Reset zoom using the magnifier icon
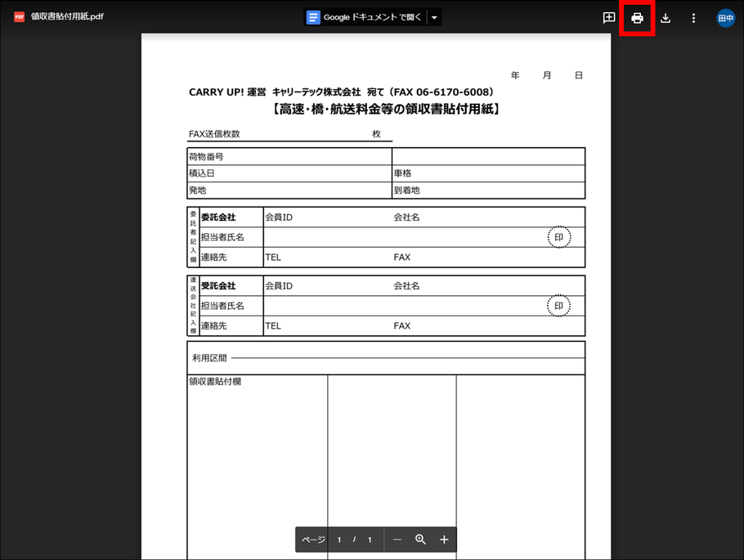This screenshot has width=744, height=560. pyautogui.click(x=420, y=540)
